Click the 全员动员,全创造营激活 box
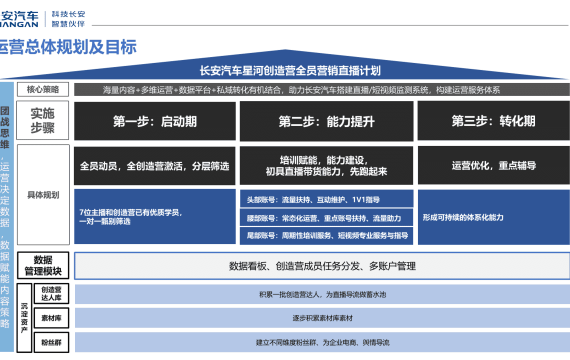The width and height of the screenshot is (570, 360). point(155,166)
